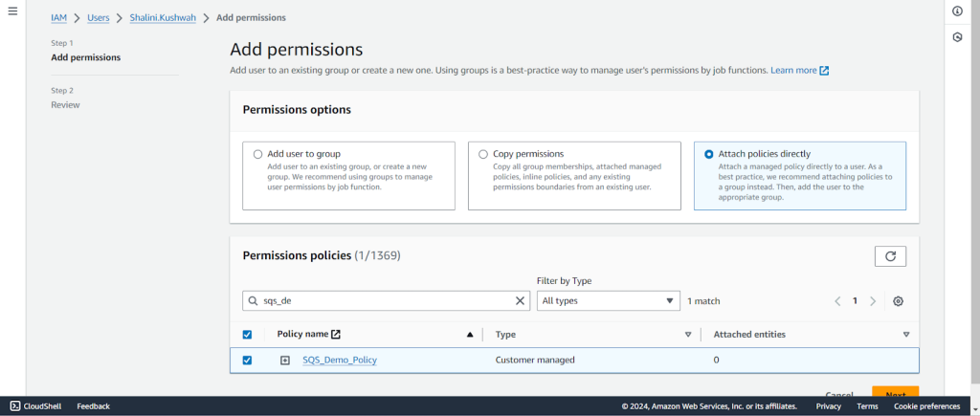Click the Attached entities column header
Image resolution: width=980 pixels, height=416 pixels.
click(749, 335)
